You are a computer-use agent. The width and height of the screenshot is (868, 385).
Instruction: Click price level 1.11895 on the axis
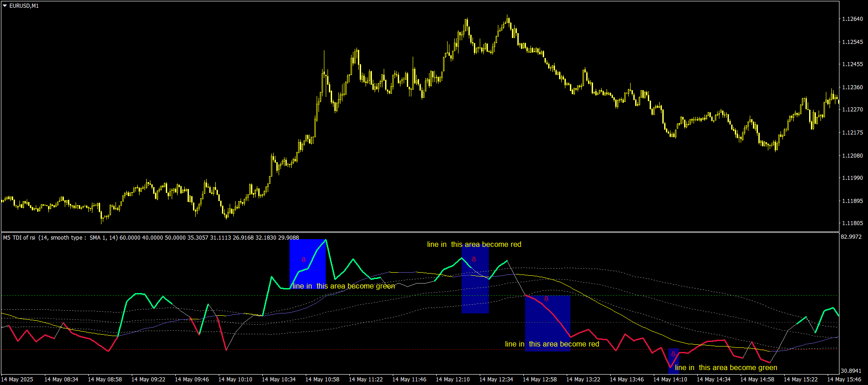click(x=852, y=201)
